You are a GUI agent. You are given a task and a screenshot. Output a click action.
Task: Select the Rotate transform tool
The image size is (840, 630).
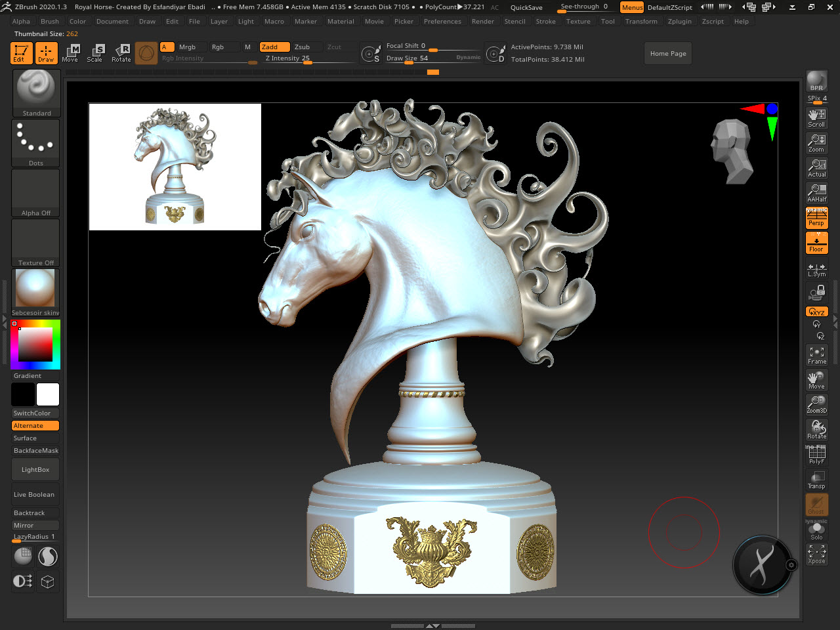121,53
